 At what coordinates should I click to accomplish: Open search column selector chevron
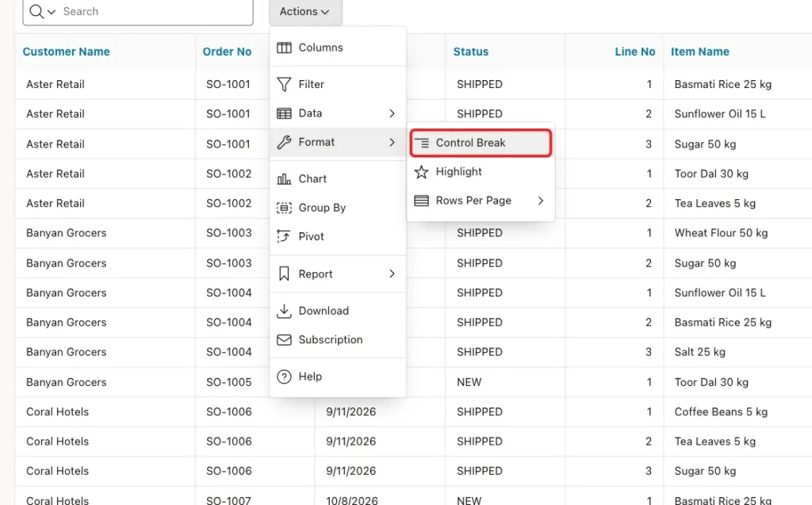(x=52, y=12)
